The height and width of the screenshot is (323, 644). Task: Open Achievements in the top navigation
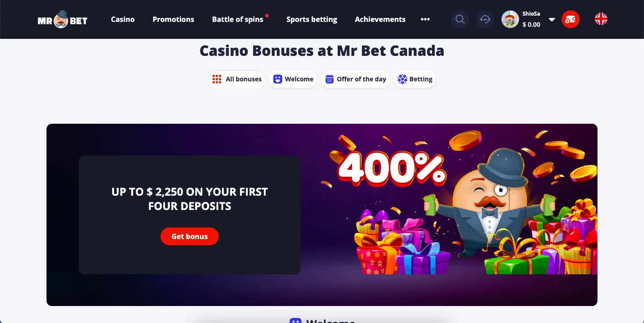[x=380, y=19]
